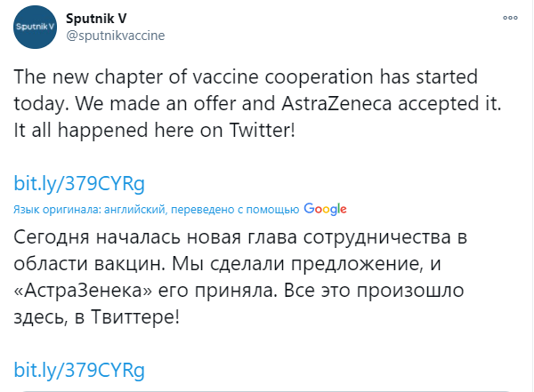
Task: Open the bit.ly/379CYRg link under English text
Action: [79, 183]
